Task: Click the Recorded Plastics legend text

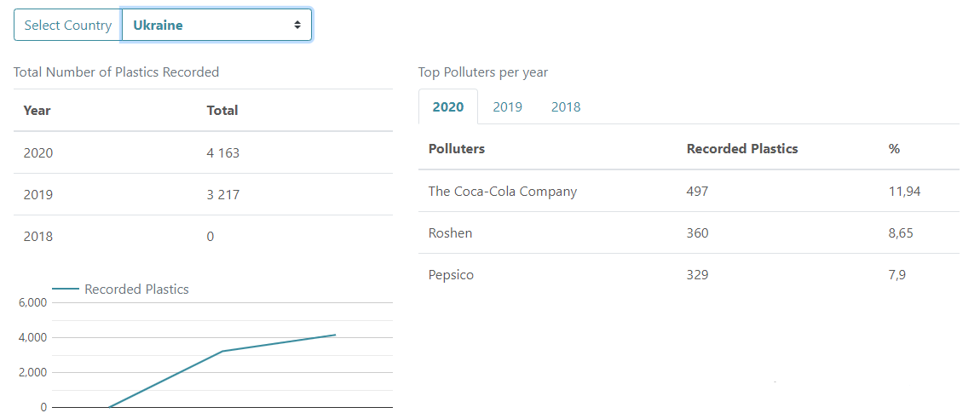Action: point(136,290)
